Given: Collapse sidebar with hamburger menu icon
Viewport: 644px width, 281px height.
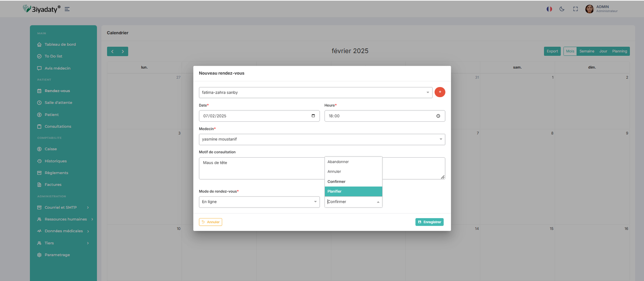Looking at the screenshot, I should tap(67, 9).
